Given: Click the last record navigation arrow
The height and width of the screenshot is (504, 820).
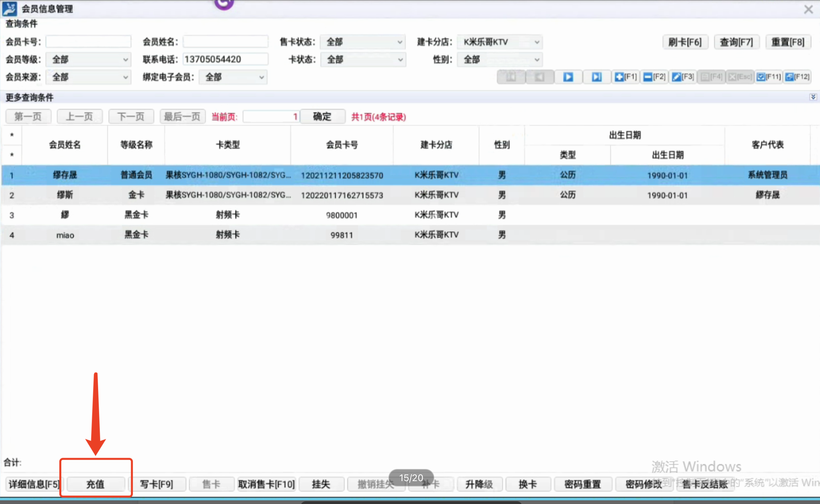Looking at the screenshot, I should [x=597, y=77].
